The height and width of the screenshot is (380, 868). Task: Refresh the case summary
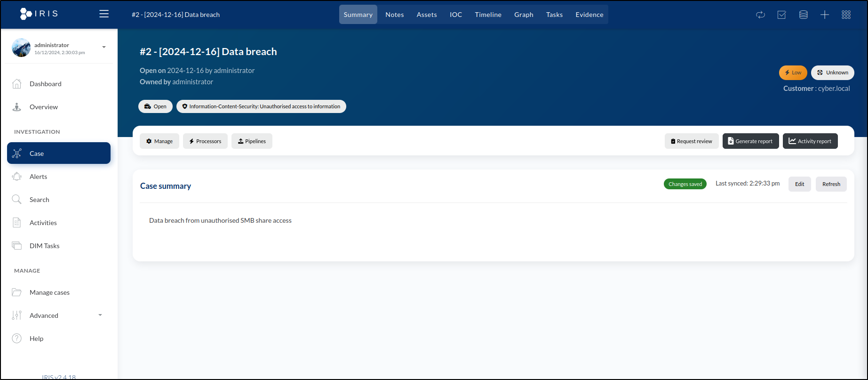click(x=831, y=184)
